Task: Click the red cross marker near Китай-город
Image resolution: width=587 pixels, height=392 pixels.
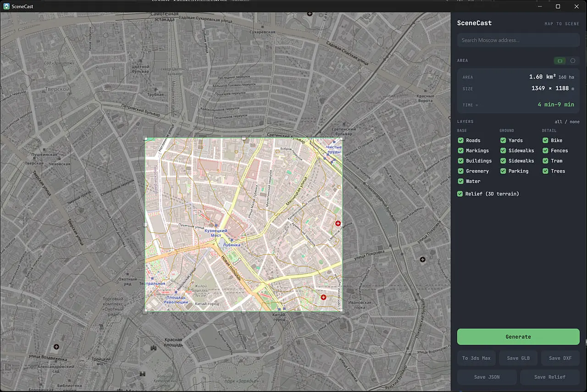Action: pos(323,298)
